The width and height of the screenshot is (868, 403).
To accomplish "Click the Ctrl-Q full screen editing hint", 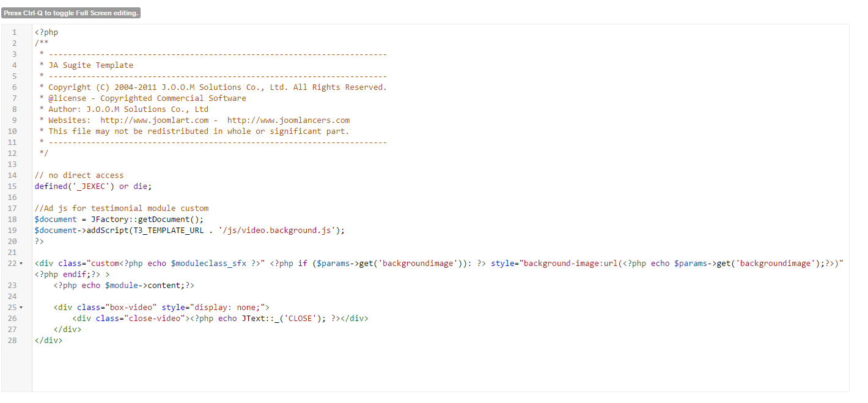I will tap(71, 13).
